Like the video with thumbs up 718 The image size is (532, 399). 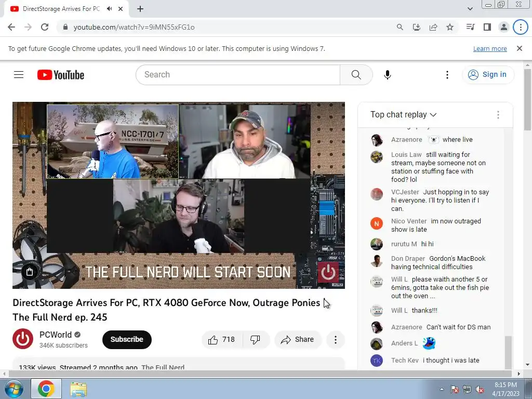pyautogui.click(x=222, y=340)
